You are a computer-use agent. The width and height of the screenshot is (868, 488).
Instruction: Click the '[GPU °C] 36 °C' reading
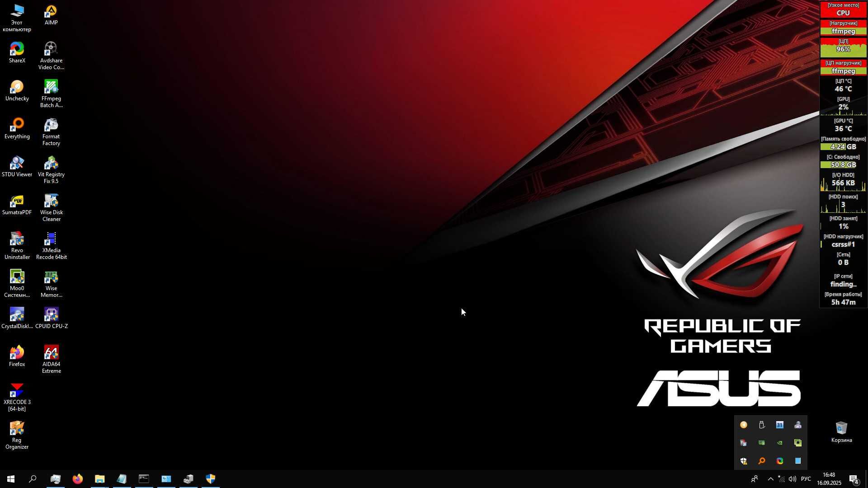click(843, 125)
